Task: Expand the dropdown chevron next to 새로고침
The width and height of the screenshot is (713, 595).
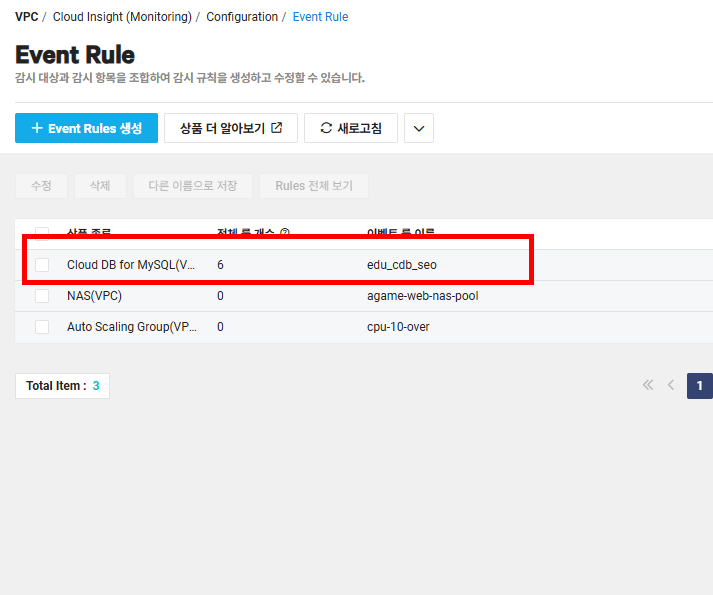Action: [419, 128]
